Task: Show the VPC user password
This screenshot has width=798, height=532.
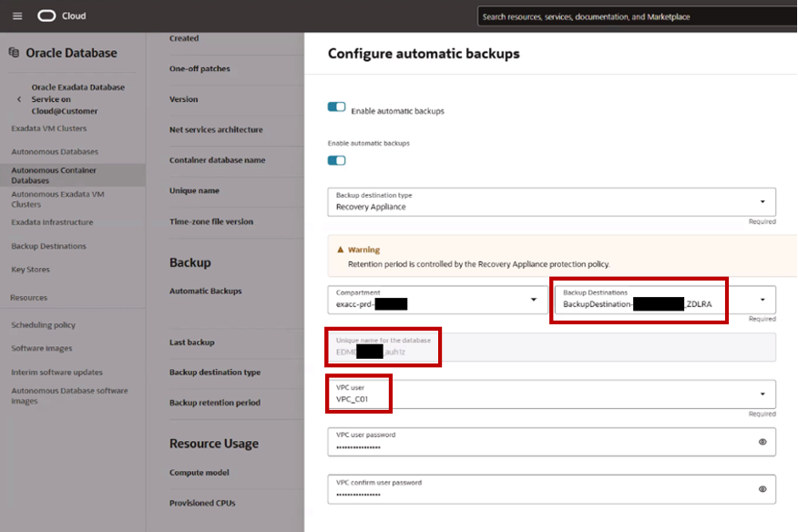Action: 762,442
